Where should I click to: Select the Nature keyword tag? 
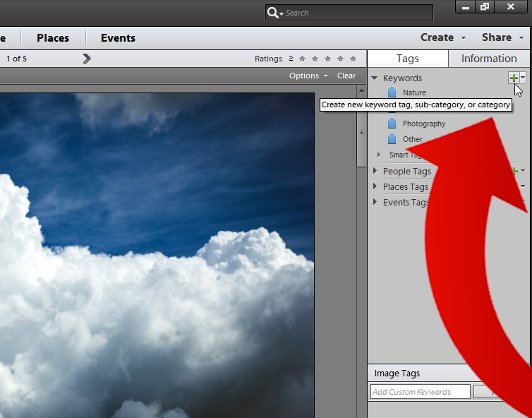(414, 92)
